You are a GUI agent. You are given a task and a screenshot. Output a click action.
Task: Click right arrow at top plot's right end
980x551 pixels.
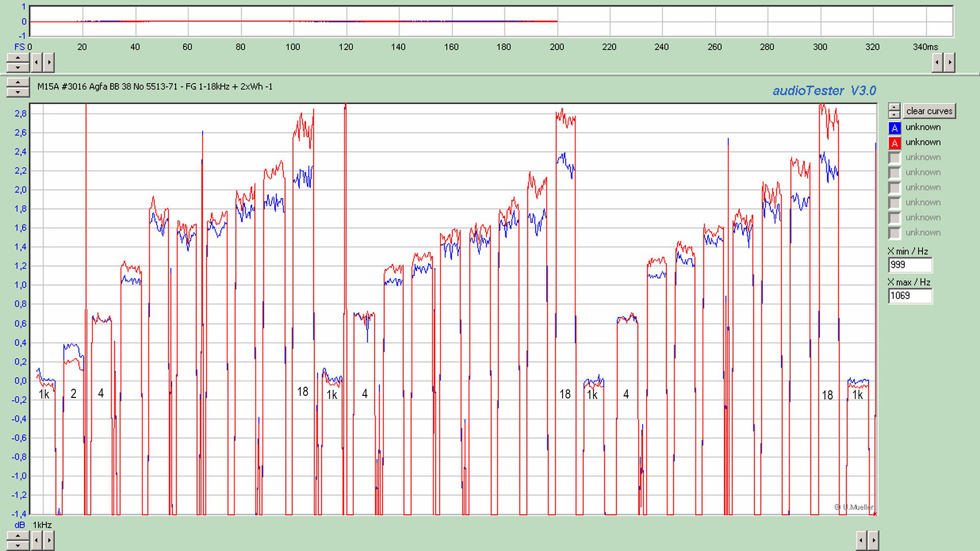pos(950,63)
